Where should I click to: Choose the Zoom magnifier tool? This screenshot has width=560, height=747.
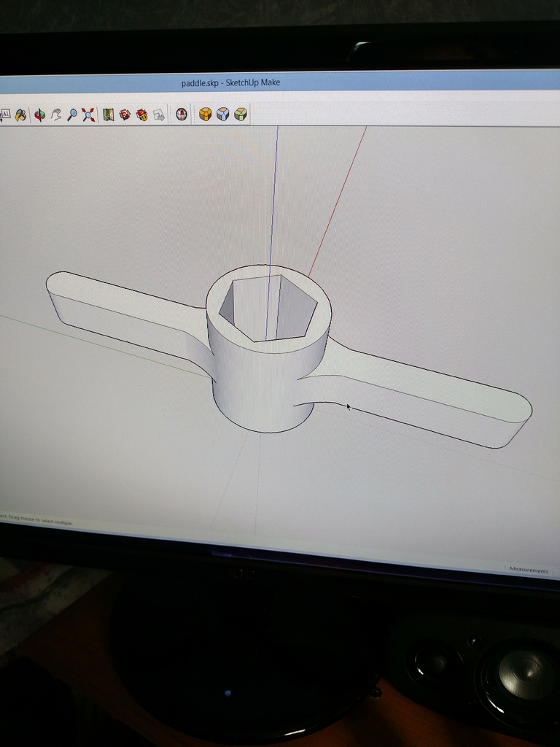[72, 115]
